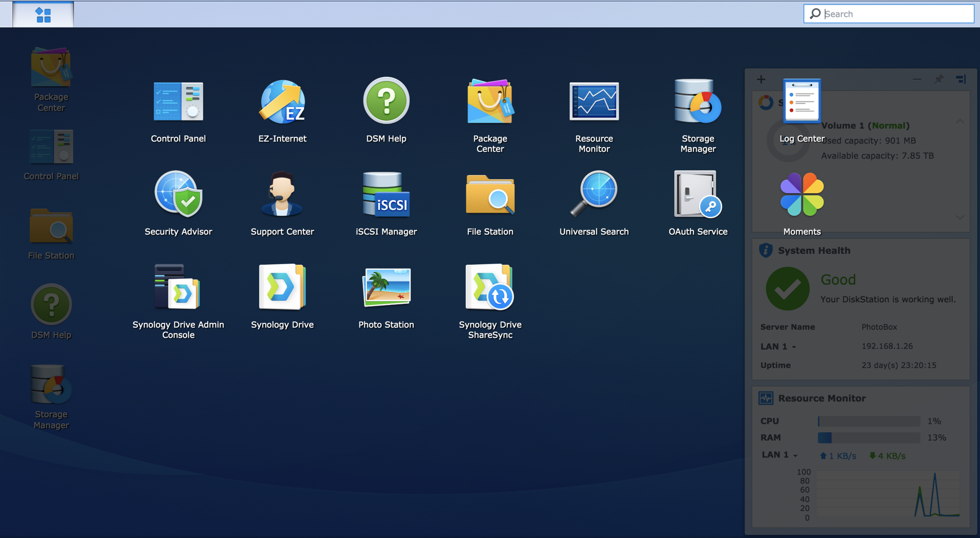The height and width of the screenshot is (538, 980).
Task: Toggle the Main Menu grid button
Action: 43,15
